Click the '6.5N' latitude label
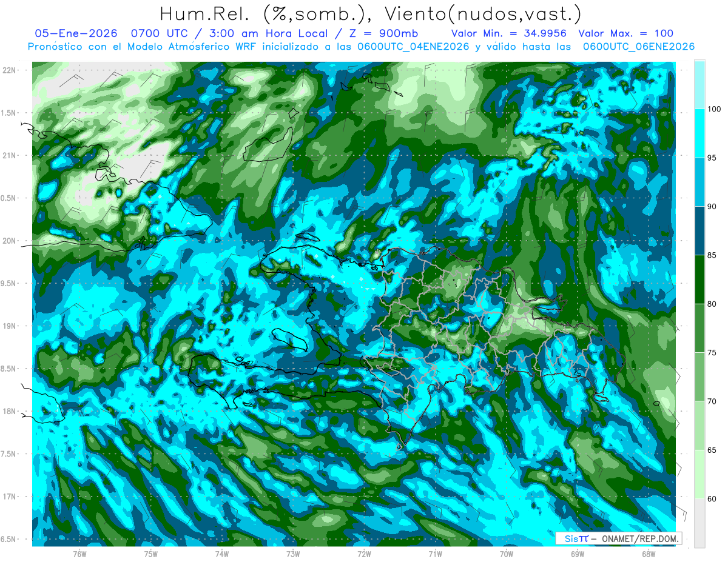 point(9,539)
